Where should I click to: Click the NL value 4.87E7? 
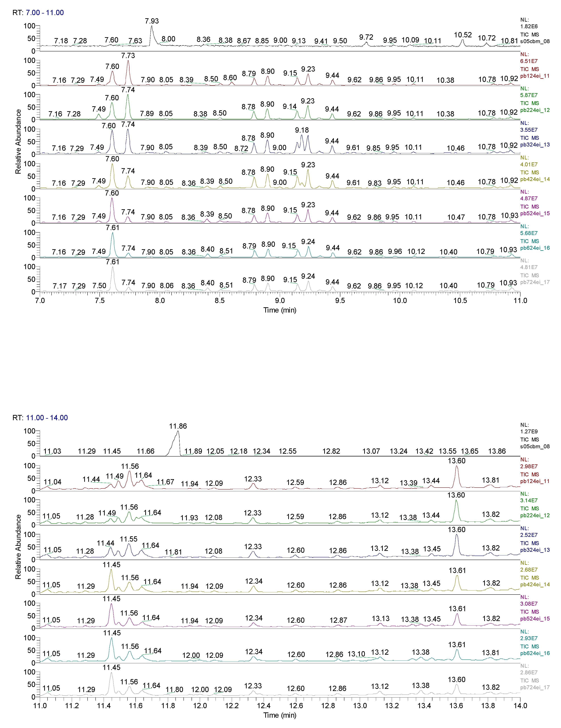pyautogui.click(x=529, y=198)
